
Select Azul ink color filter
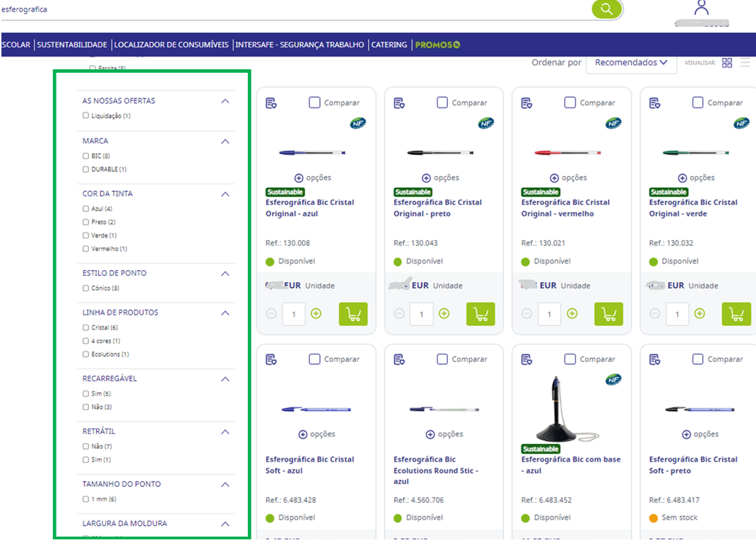[x=85, y=209]
